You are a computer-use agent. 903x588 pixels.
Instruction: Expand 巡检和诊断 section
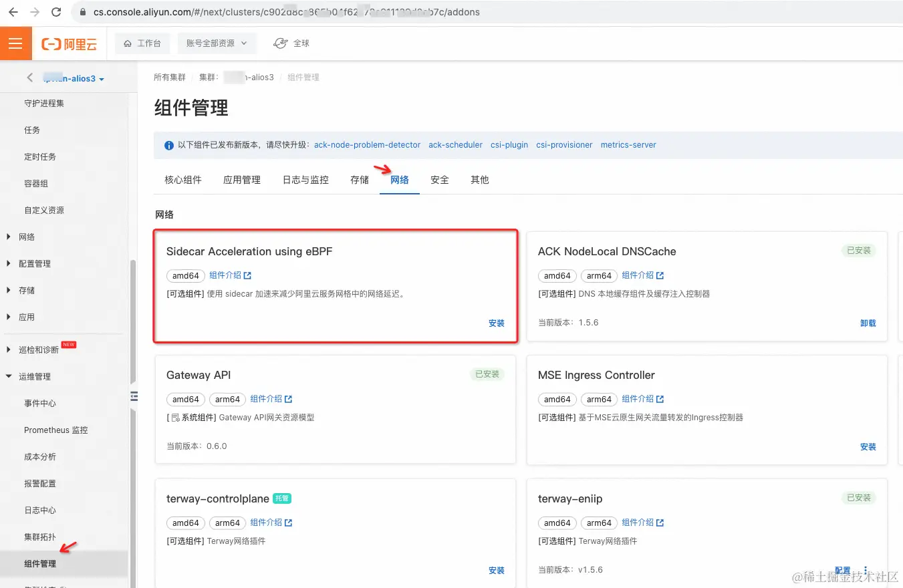(x=39, y=350)
